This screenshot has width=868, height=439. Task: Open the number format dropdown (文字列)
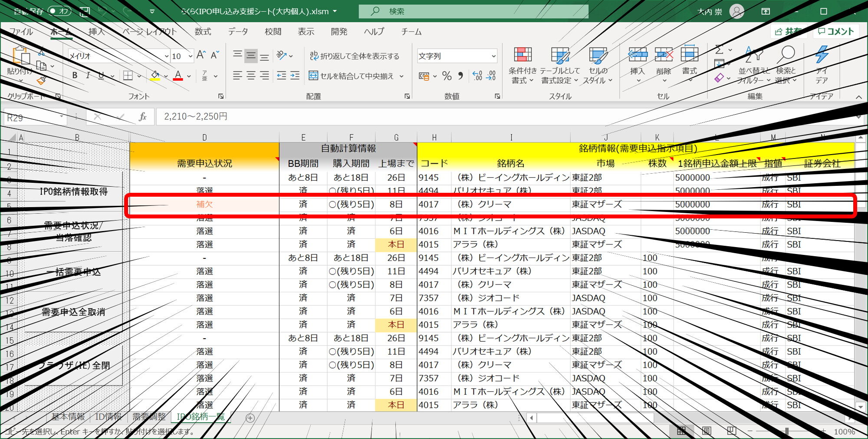click(493, 56)
